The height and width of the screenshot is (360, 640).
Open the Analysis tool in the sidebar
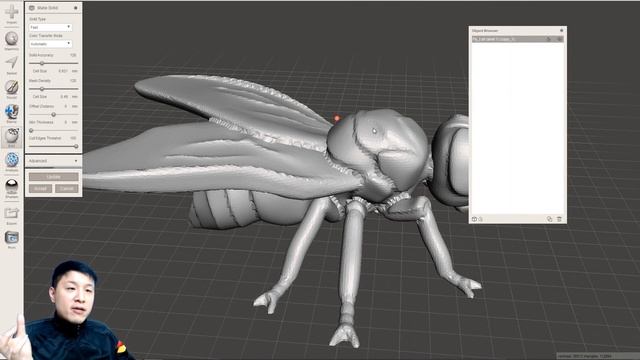coord(11,161)
